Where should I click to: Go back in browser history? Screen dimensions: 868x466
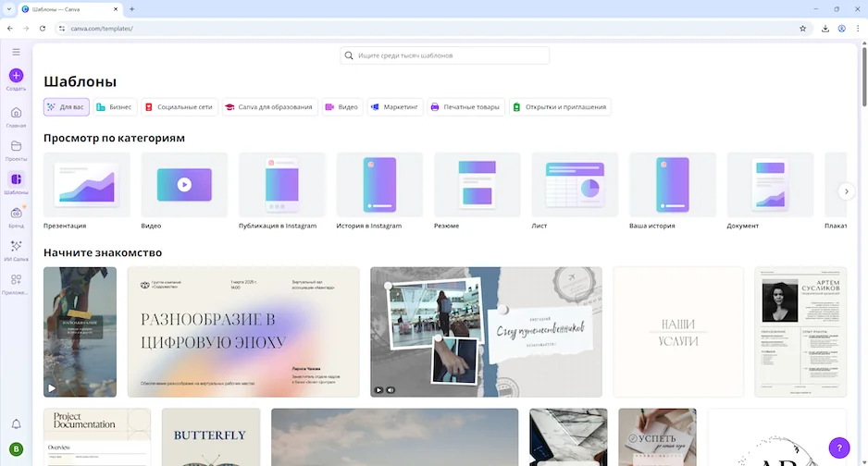pos(10,28)
